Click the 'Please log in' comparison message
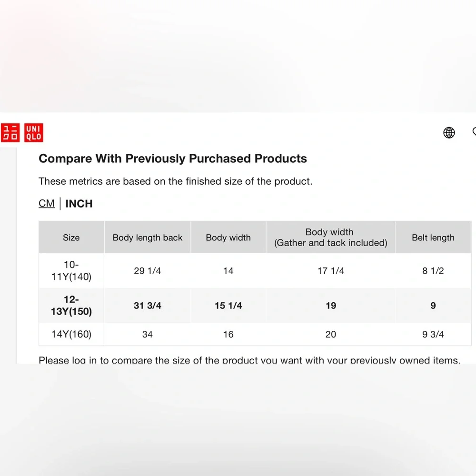Image resolution: width=476 pixels, height=476 pixels. click(249, 360)
